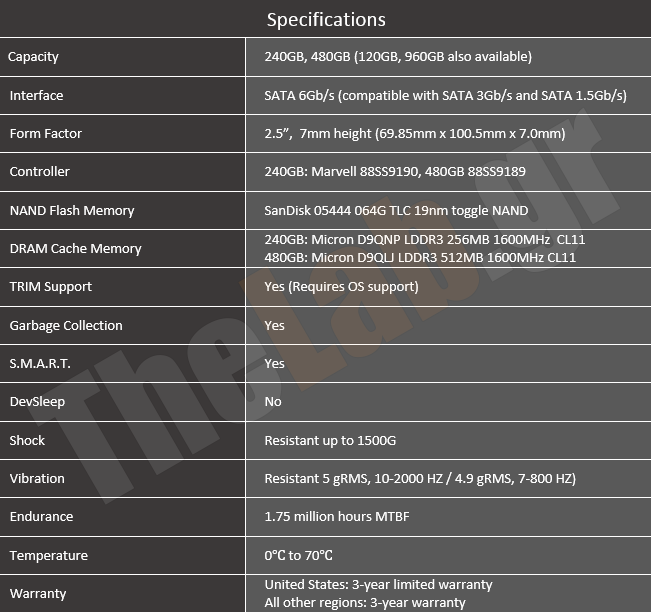Select the United States warranty line
This screenshot has height=612, width=651.
[378, 585]
